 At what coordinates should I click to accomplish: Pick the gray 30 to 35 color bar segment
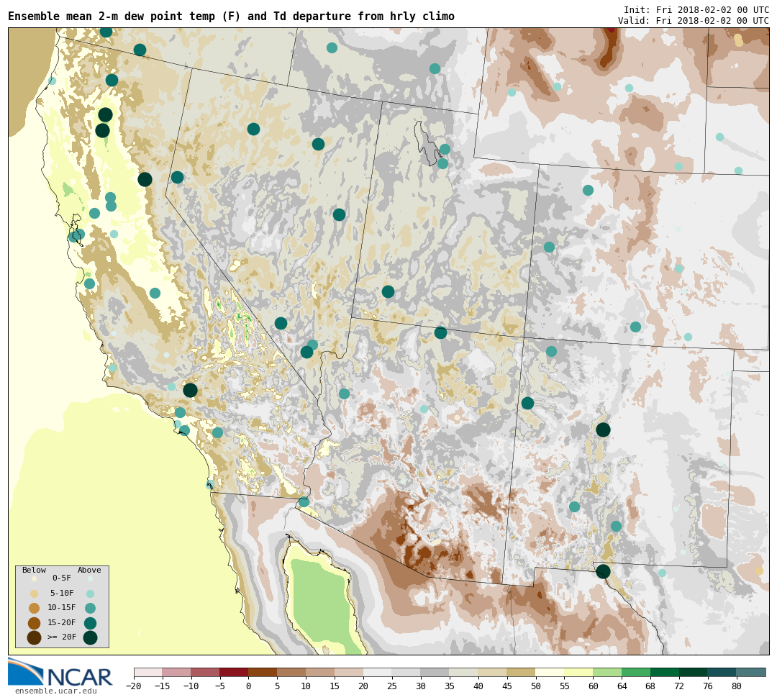pos(435,672)
